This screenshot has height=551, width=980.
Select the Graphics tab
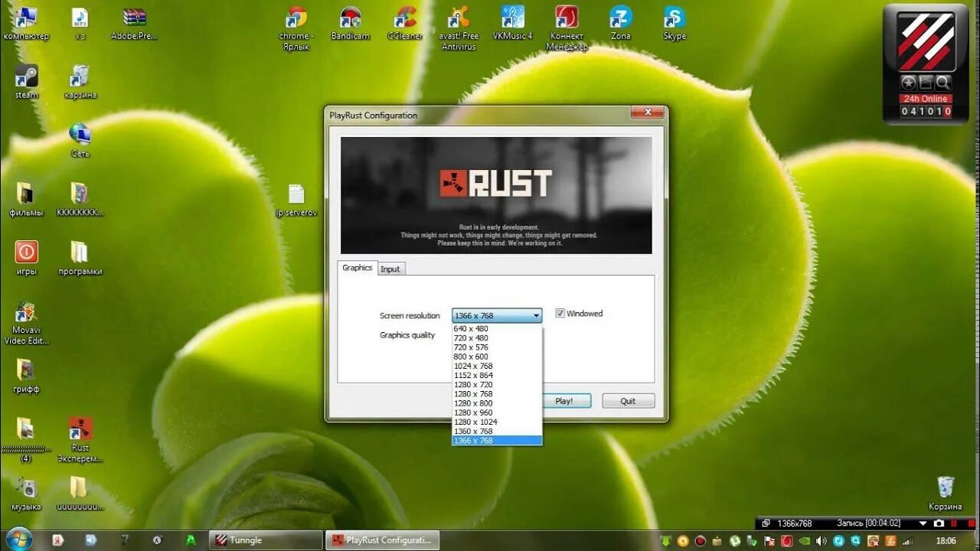[357, 268]
